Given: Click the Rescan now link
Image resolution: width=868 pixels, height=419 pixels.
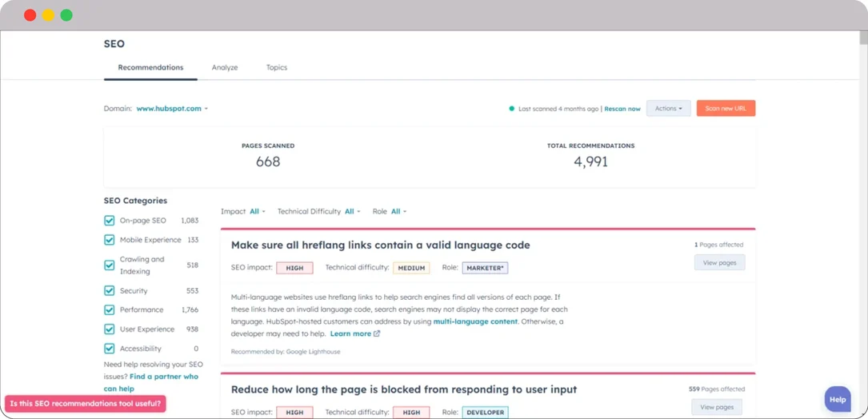Looking at the screenshot, I should [622, 109].
